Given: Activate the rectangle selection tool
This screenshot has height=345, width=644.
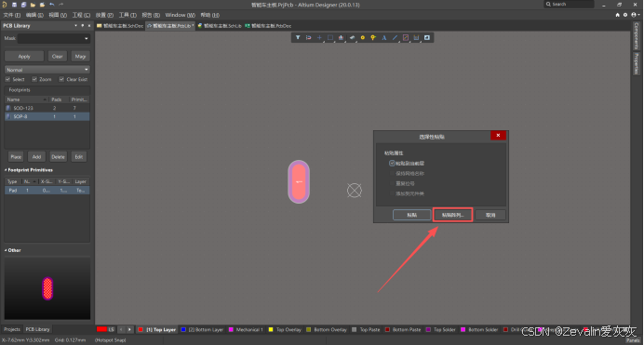Looking at the screenshot, I should [x=330, y=38].
